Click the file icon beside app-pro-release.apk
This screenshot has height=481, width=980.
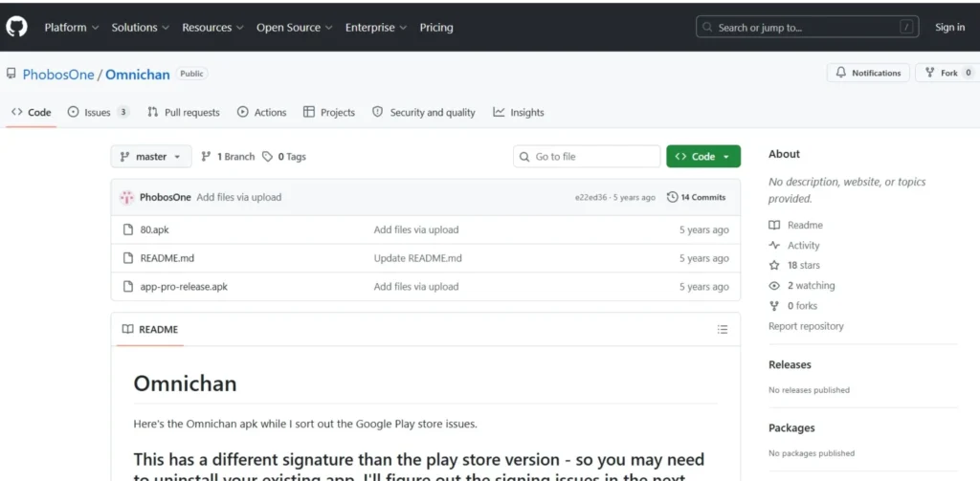pos(128,287)
